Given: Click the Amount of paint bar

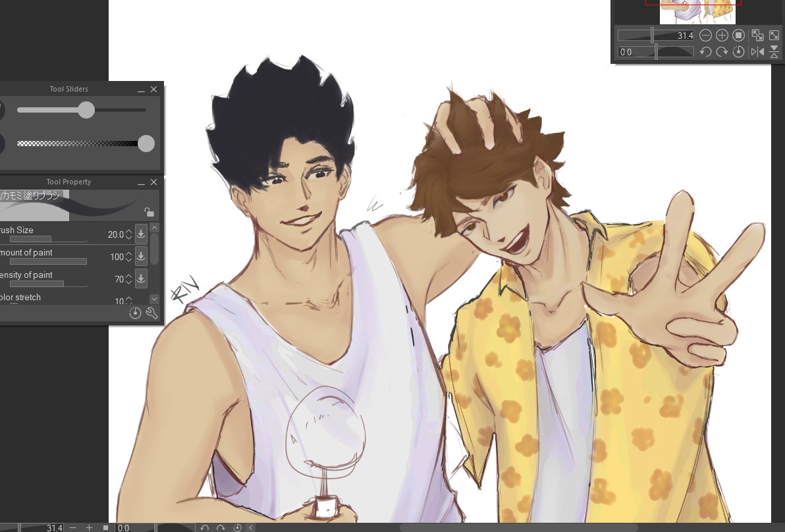Looking at the screenshot, I should click(48, 261).
